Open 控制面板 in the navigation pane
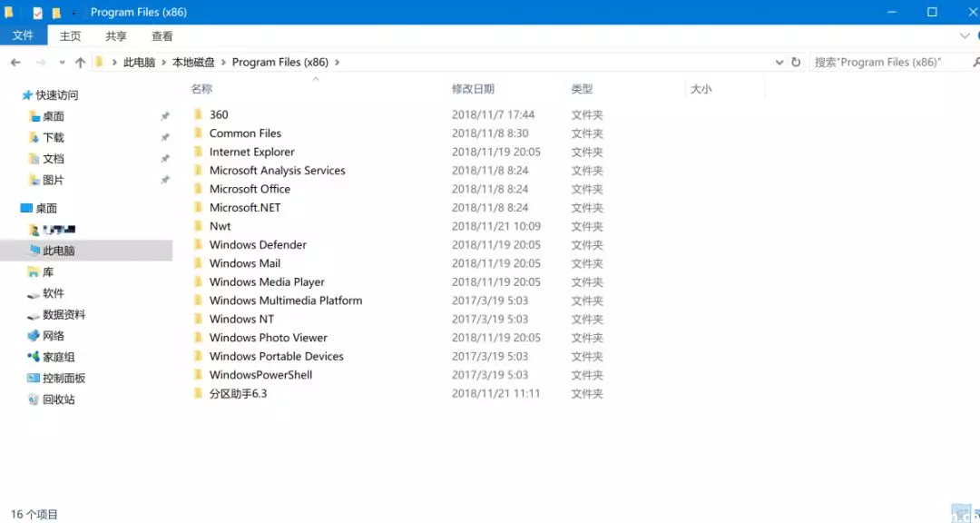The width and height of the screenshot is (980, 523). pyautogui.click(x=64, y=379)
